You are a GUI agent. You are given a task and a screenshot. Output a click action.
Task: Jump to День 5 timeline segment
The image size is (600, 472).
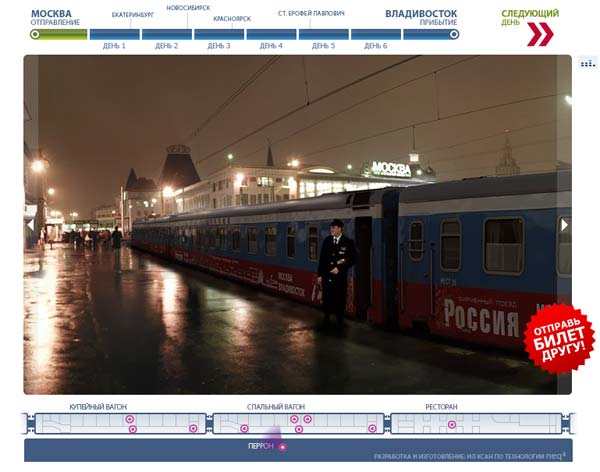click(324, 34)
